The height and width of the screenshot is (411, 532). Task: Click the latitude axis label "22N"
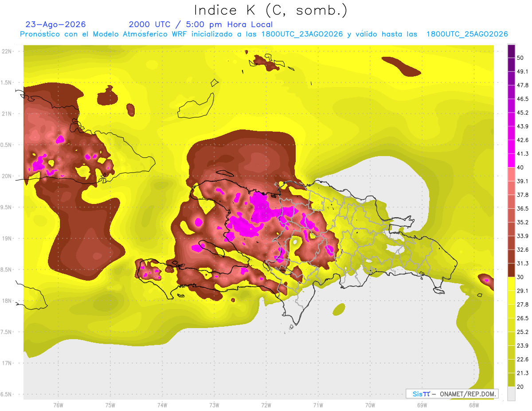tap(8, 51)
